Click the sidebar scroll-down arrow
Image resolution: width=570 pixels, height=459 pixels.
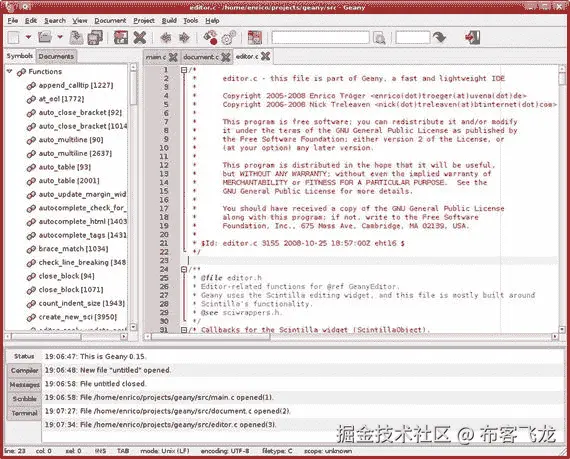[133, 327]
